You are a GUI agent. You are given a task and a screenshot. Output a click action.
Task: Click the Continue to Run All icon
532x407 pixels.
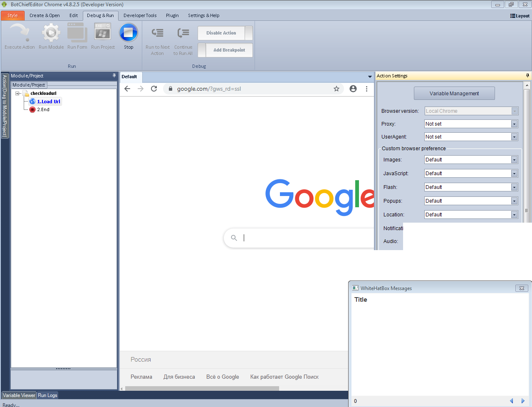pos(183,33)
